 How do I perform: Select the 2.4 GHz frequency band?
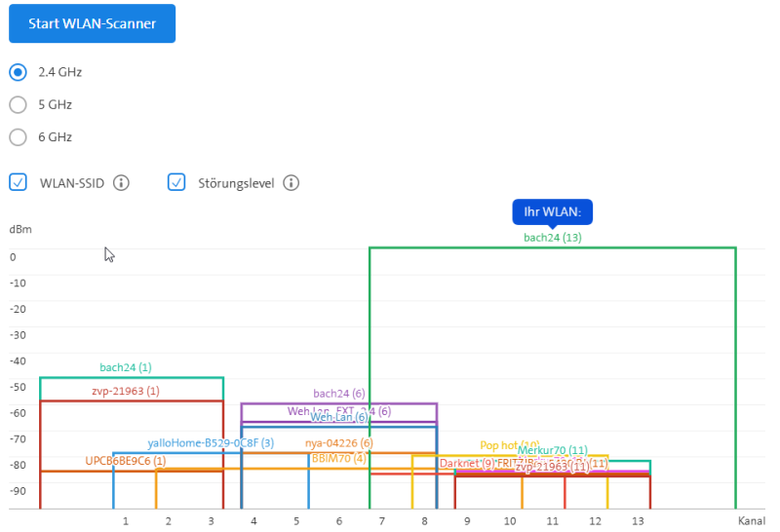coord(18,72)
